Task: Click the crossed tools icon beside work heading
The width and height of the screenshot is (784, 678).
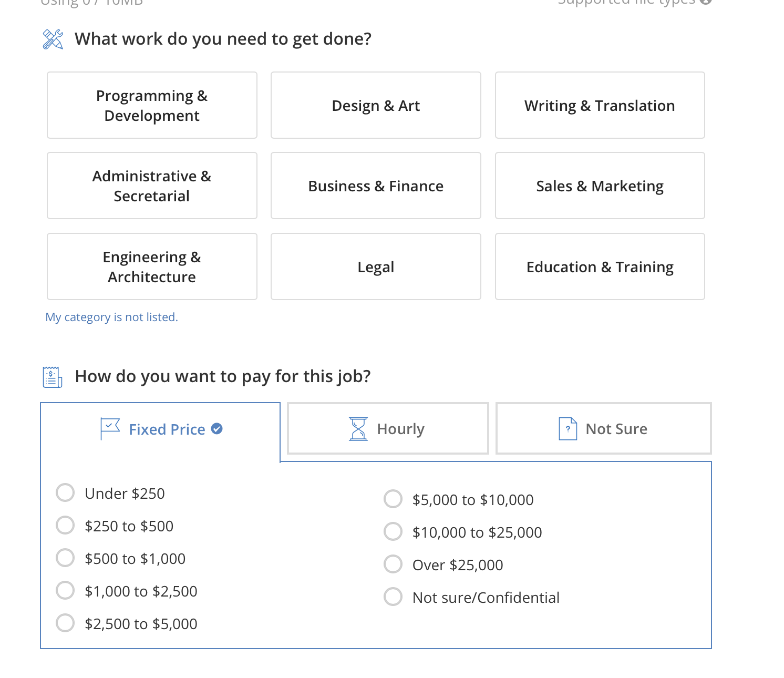Action: coord(53,39)
